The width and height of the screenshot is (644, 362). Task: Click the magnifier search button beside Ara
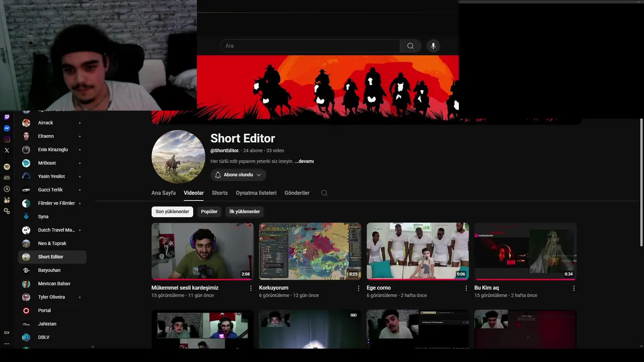click(411, 46)
